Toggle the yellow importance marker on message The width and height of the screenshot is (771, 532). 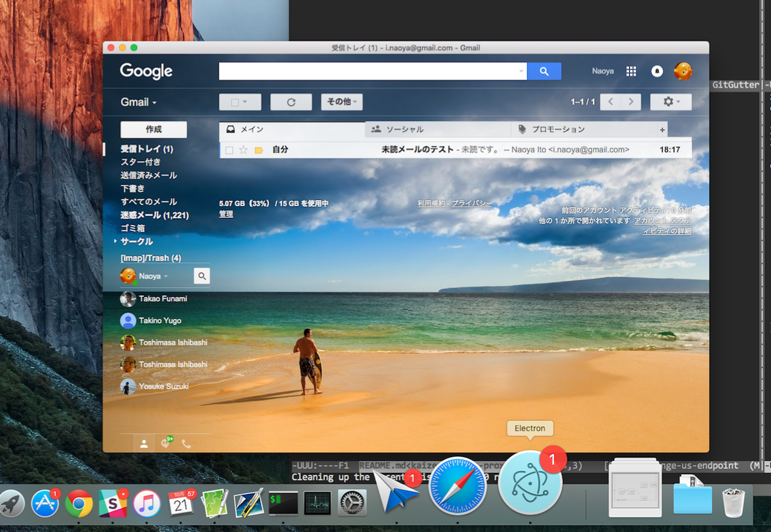259,150
